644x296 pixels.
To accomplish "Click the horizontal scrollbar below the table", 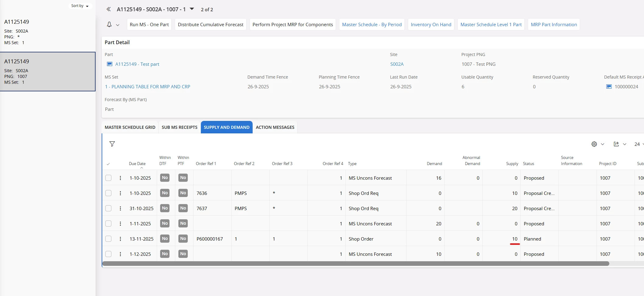I will [355, 264].
